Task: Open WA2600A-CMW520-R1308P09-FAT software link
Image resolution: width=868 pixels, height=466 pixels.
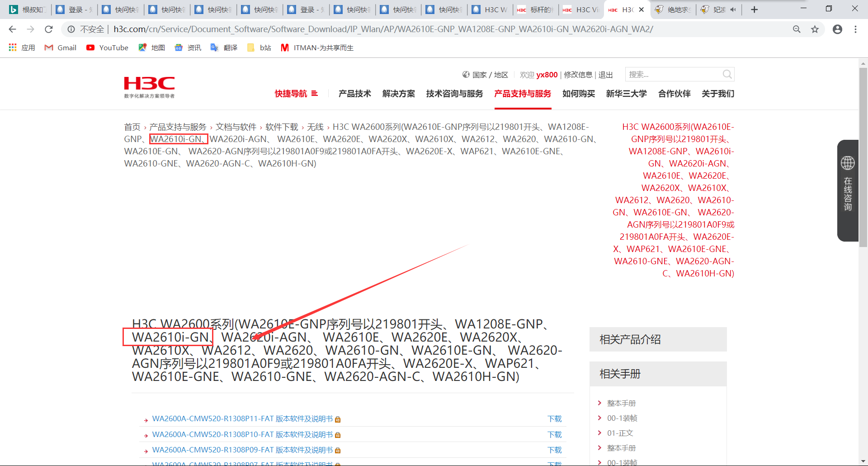Action: (x=242, y=450)
